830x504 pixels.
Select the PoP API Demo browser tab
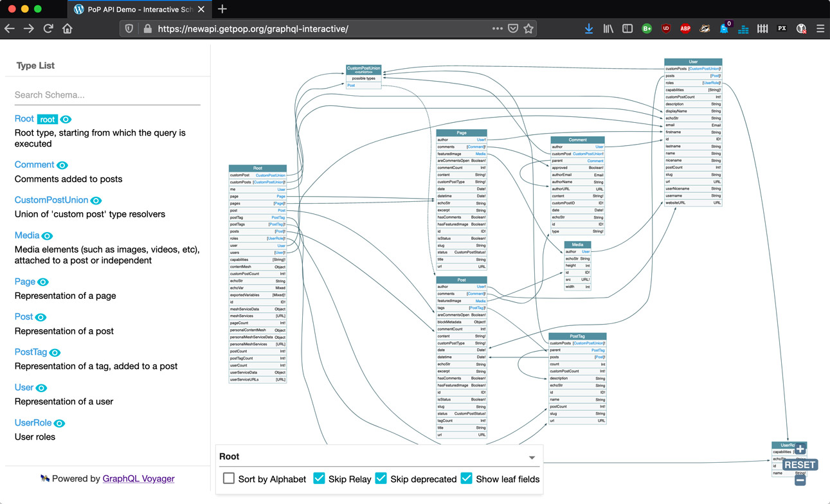tap(140, 9)
